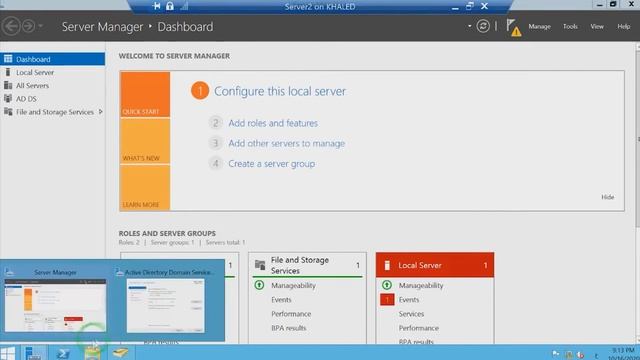640x360 pixels.
Task: Click Manageability in File and Storage Services tile
Action: (293, 285)
